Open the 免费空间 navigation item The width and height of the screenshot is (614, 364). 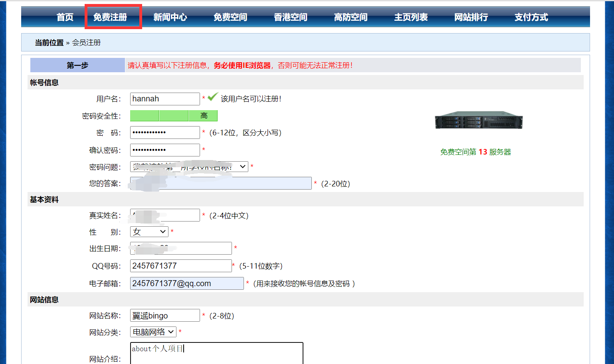(x=230, y=17)
